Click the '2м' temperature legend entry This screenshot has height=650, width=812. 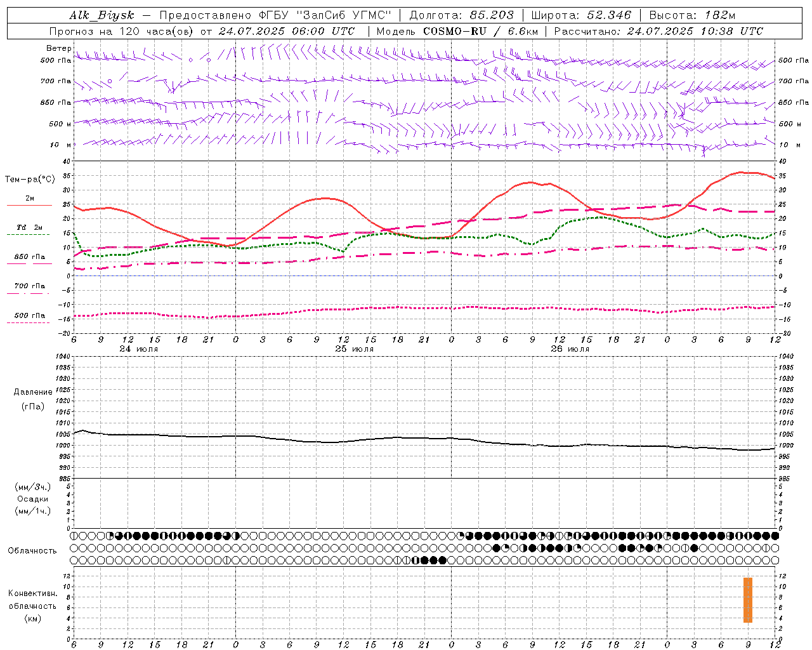click(x=30, y=198)
